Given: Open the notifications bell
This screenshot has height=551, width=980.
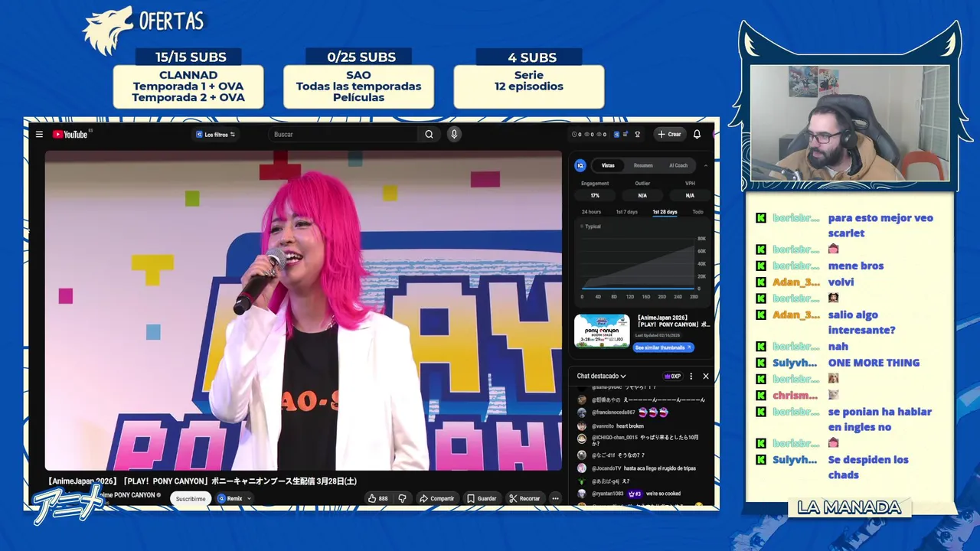Looking at the screenshot, I should pyautogui.click(x=697, y=134).
